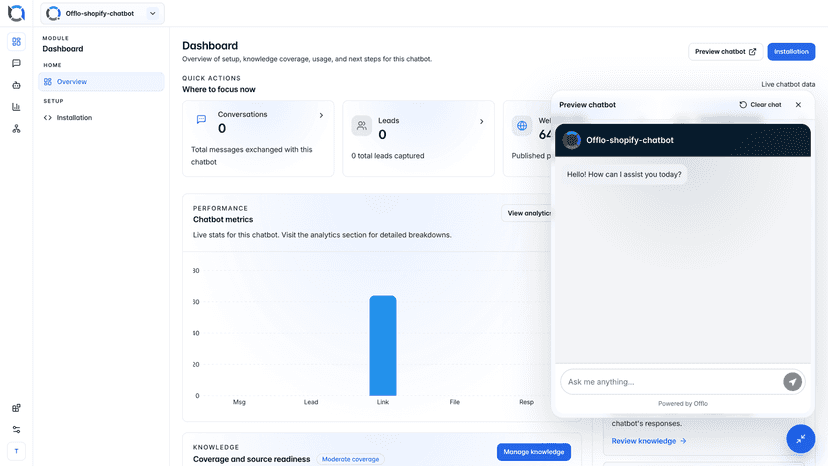Open the settings sliders icon in left rail
The height and width of the screenshot is (466, 828).
[16, 430]
